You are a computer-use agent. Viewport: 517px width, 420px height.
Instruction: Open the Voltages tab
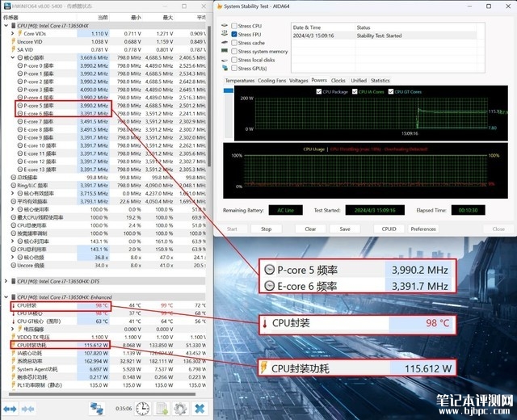tap(299, 81)
